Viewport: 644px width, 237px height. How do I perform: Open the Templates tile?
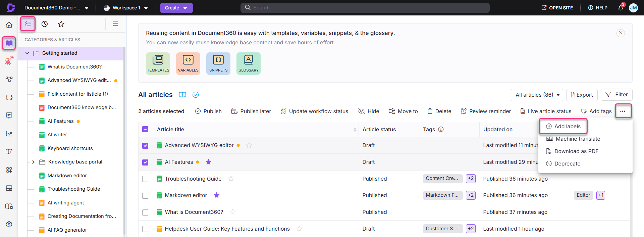click(x=158, y=63)
